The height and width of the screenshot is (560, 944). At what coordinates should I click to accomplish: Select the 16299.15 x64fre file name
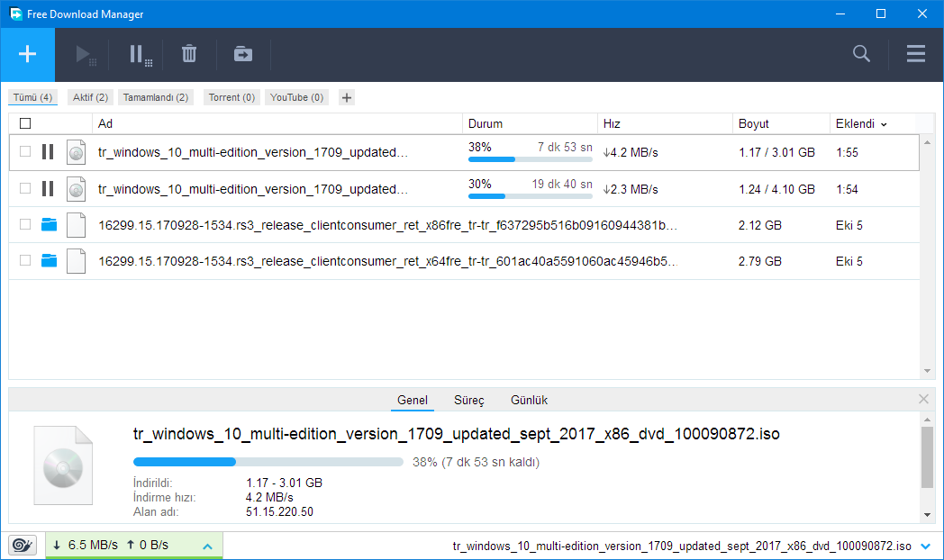click(387, 261)
